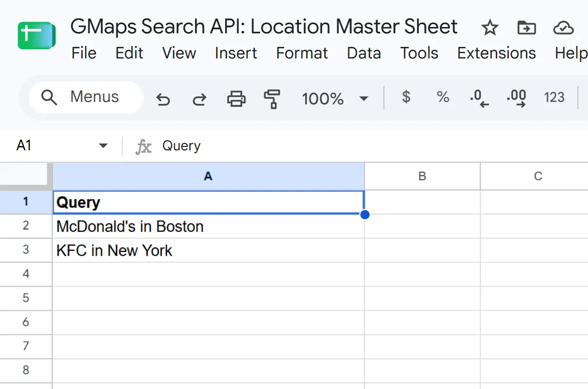Click the undo arrow icon

coord(163,100)
